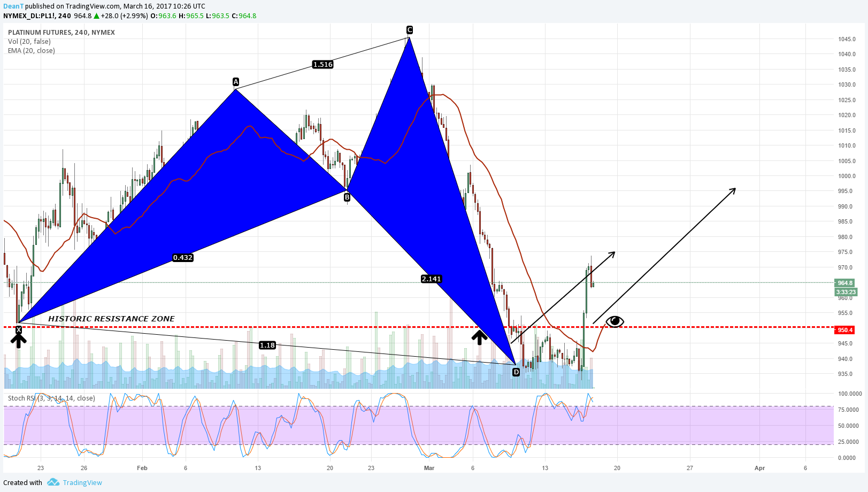Click the L:963.5 low value
868x492 pixels.
[217, 16]
